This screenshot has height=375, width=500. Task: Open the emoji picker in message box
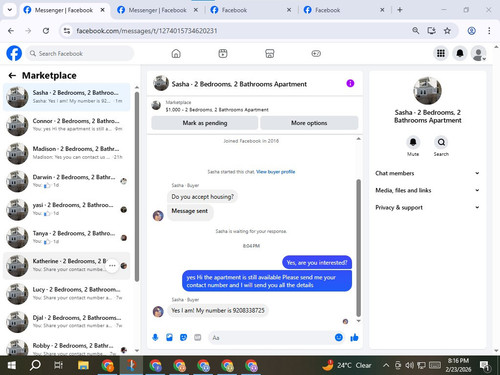coord(339,337)
